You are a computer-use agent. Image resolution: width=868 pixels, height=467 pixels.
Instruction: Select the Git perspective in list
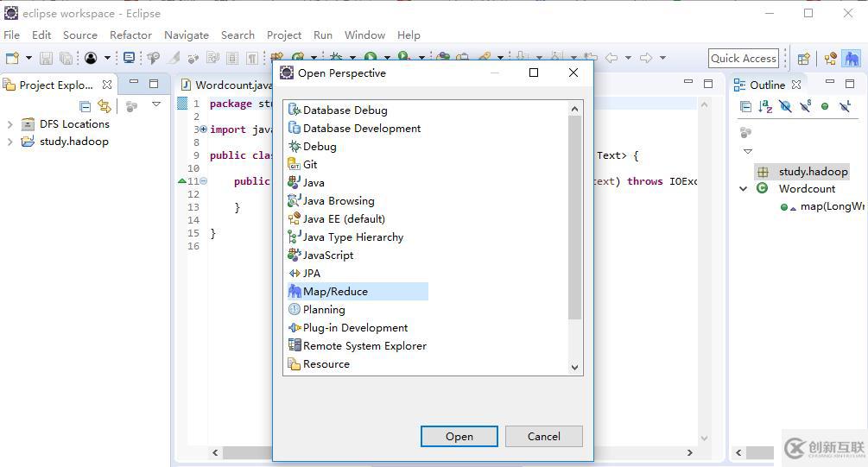[309, 164]
